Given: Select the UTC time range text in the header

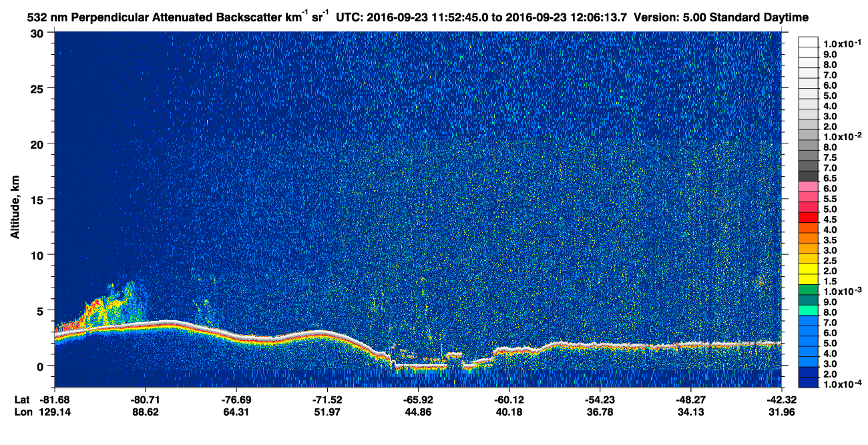Looking at the screenshot, I should point(480,17).
